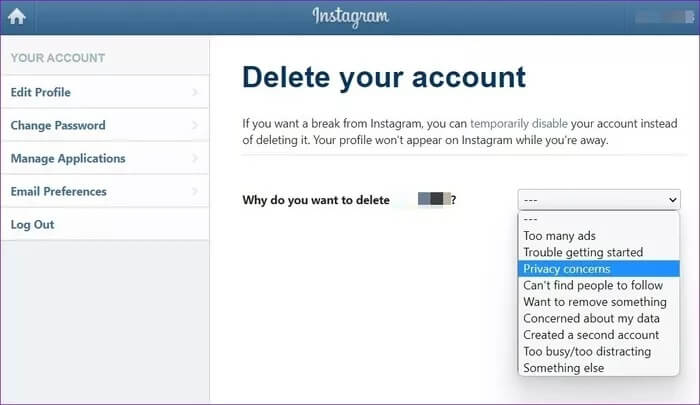The height and width of the screenshot is (405, 700).
Task: Select 'Too many ads' reason
Action: [599, 235]
